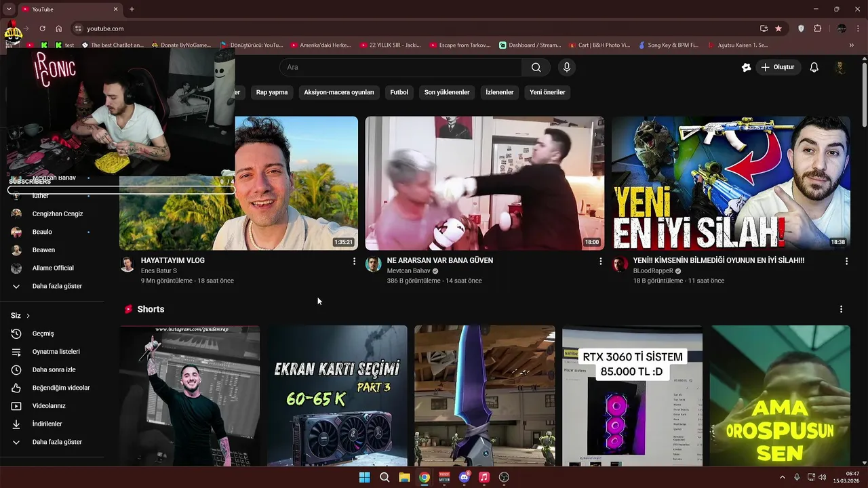
Task: Select İzlenenler chip
Action: coord(500,92)
